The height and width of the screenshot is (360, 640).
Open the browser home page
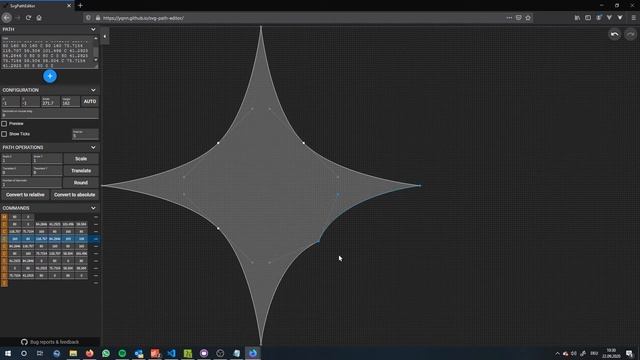[39, 18]
